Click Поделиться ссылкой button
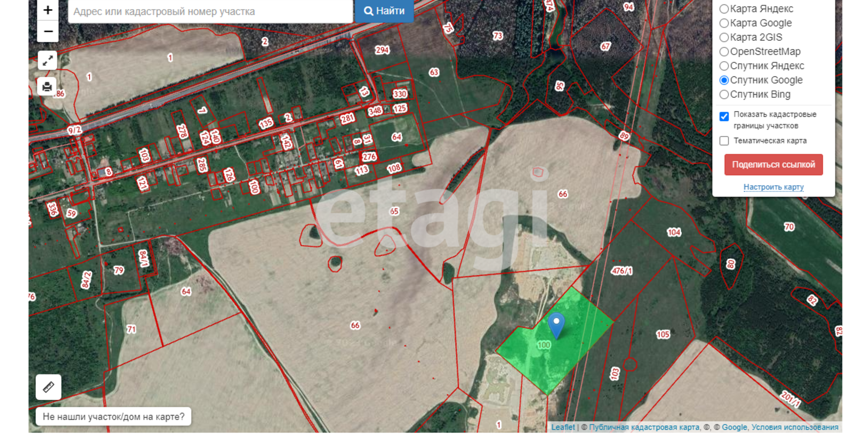 (773, 165)
